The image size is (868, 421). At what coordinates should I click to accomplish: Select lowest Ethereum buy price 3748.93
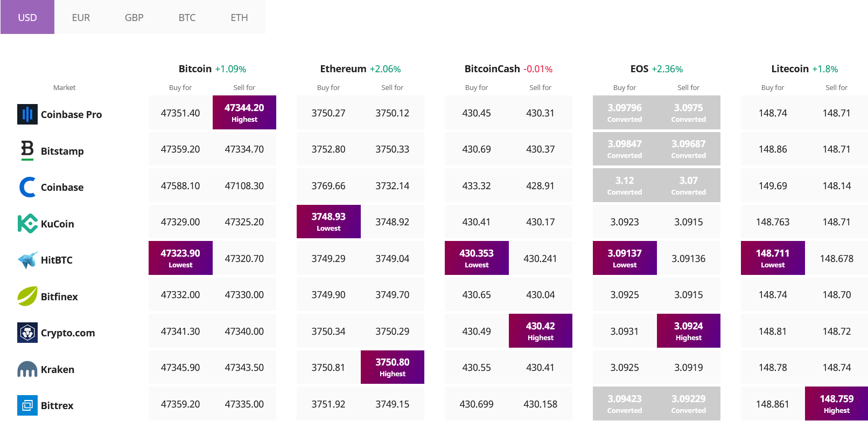click(328, 222)
